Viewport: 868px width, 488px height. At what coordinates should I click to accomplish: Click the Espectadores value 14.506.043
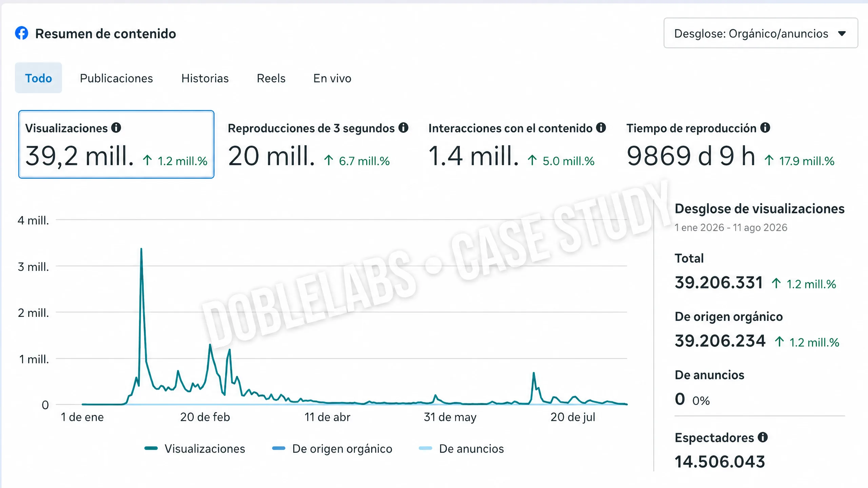coord(720,462)
